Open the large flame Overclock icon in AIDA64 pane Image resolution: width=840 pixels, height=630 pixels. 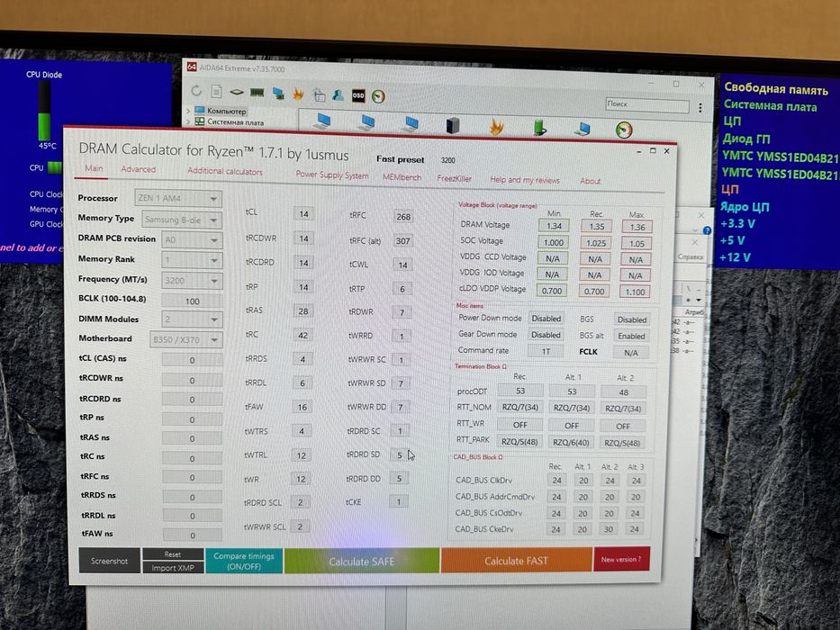[496, 127]
